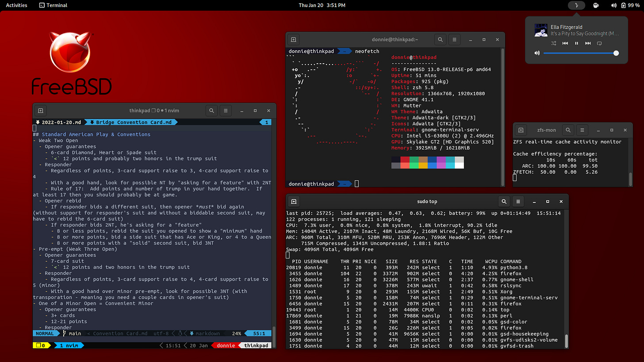644x362 pixels.
Task: Click the Ella Fitzgerald album art thumbnail
Action: (540, 30)
